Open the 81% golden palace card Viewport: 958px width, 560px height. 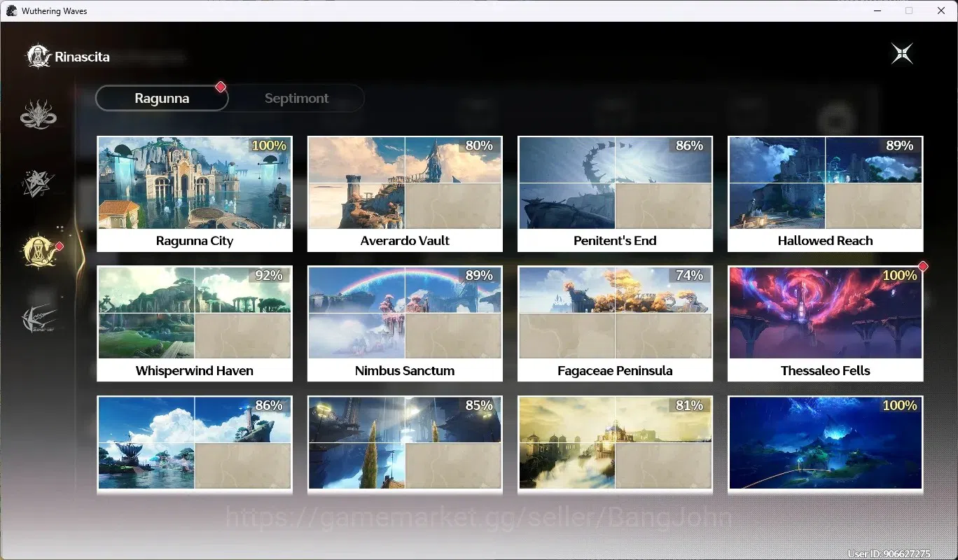pos(615,444)
